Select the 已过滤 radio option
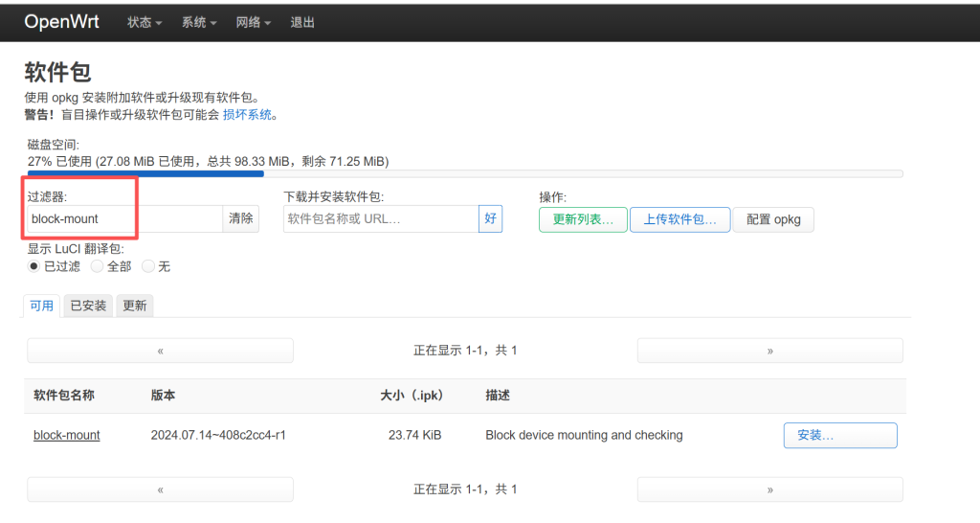 [x=34, y=266]
